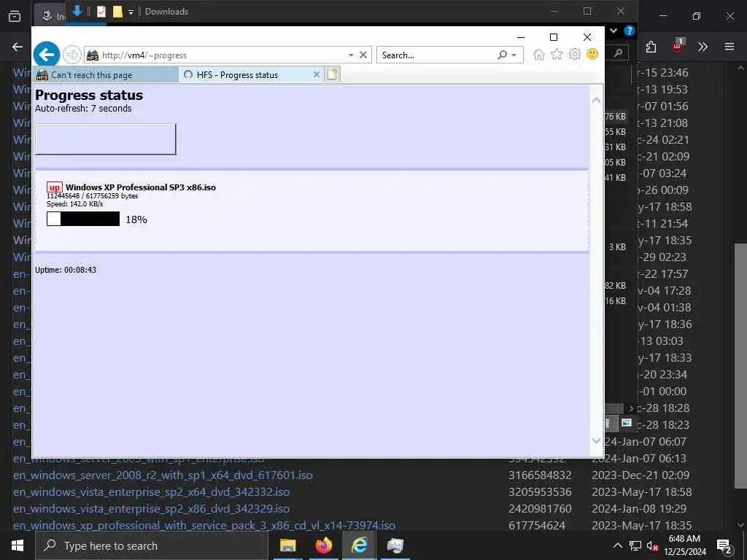This screenshot has width=747, height=560.
Task: Open File Explorer from the taskbar
Action: coord(287,545)
